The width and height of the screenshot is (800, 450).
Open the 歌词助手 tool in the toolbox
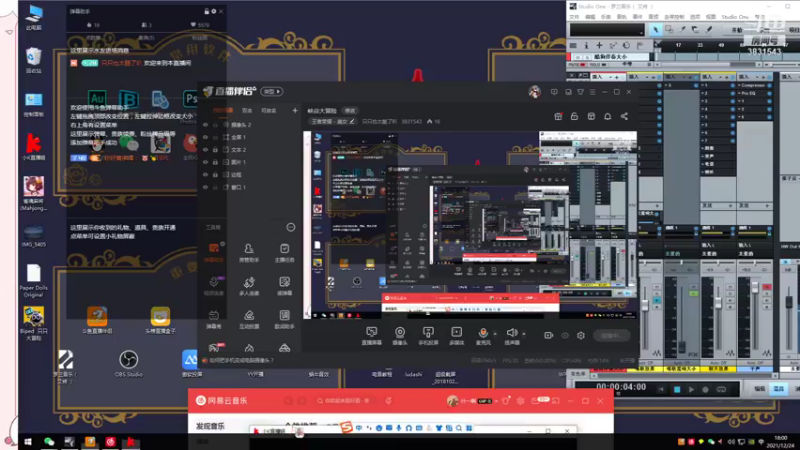pos(284,319)
